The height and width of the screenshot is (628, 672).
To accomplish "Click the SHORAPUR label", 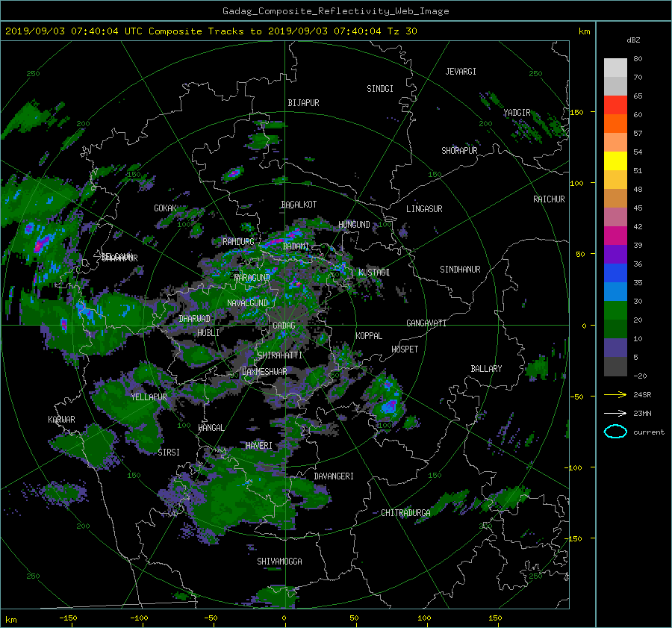I will (459, 150).
